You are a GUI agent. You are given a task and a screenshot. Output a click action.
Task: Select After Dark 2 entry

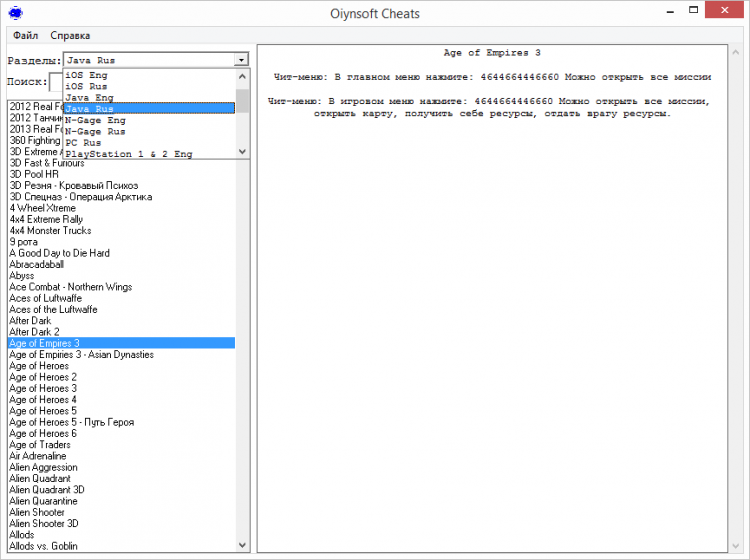click(x=122, y=332)
